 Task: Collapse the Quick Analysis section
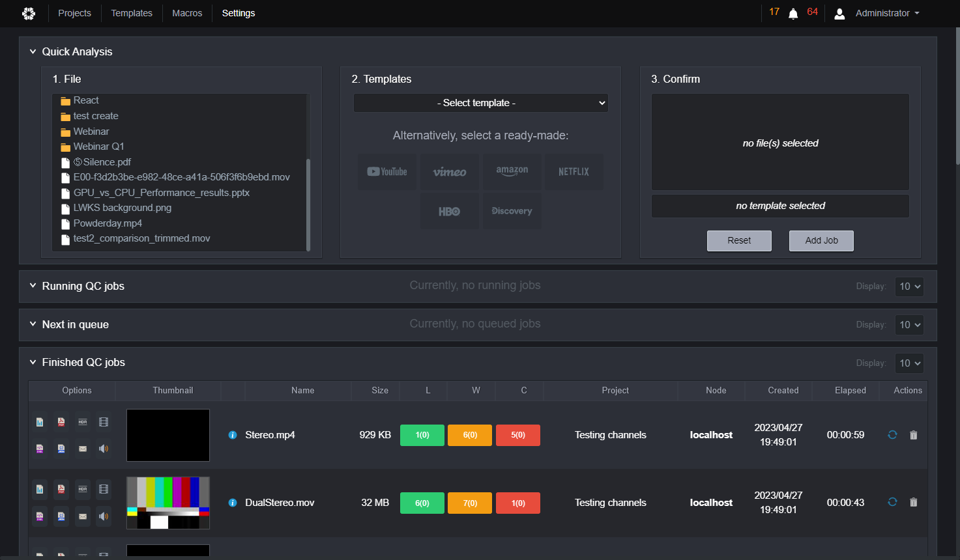33,51
